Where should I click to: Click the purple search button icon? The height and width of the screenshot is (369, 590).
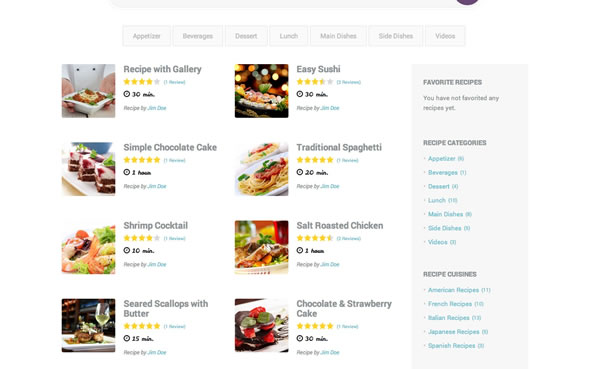point(467,1)
